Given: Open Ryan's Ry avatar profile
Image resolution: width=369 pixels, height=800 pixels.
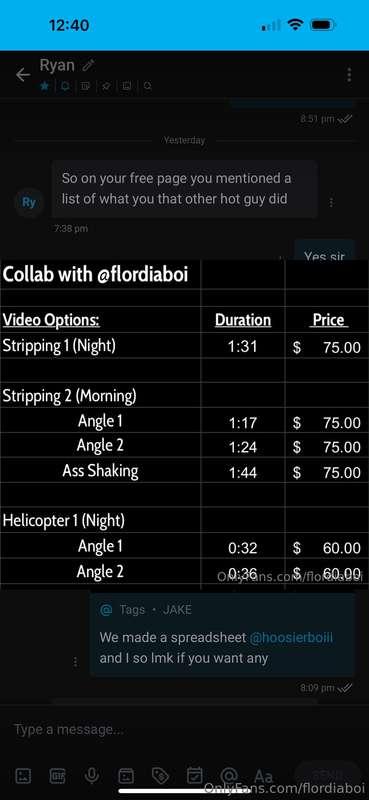Looking at the screenshot, I should coord(29,202).
